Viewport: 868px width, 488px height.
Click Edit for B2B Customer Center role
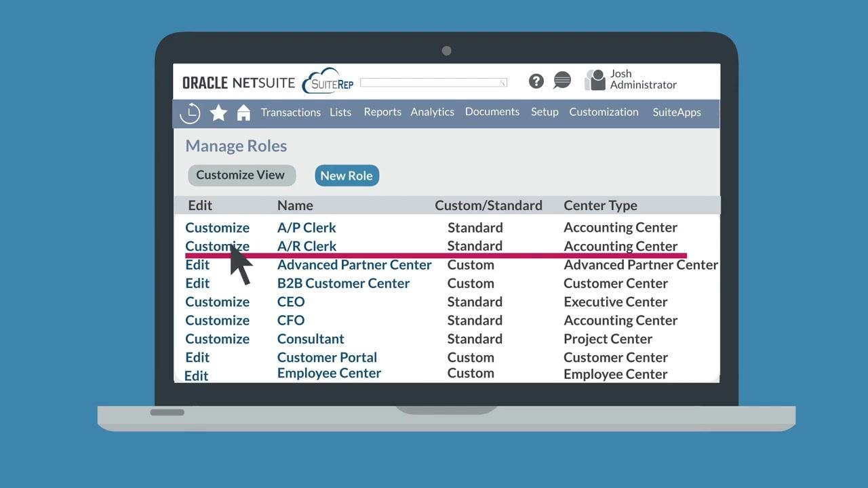pyautogui.click(x=197, y=283)
